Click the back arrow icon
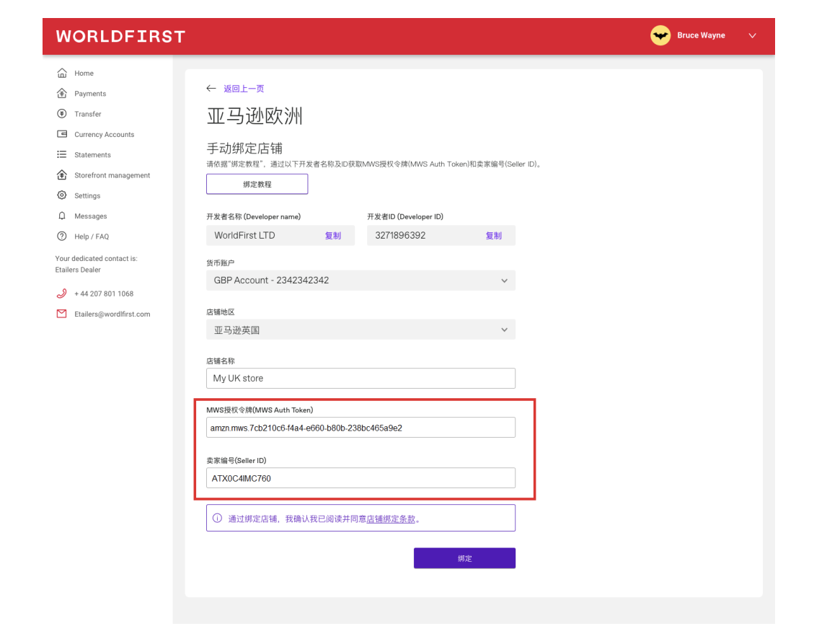This screenshot has height=644, width=827. (x=211, y=89)
